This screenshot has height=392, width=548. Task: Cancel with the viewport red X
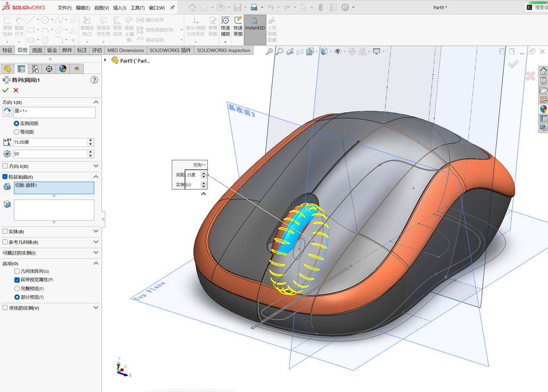click(x=530, y=76)
